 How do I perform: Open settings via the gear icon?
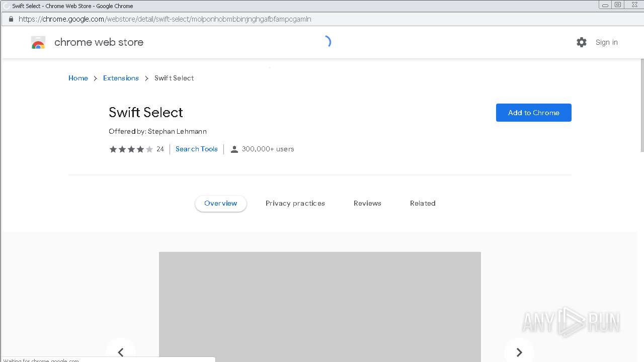(582, 42)
